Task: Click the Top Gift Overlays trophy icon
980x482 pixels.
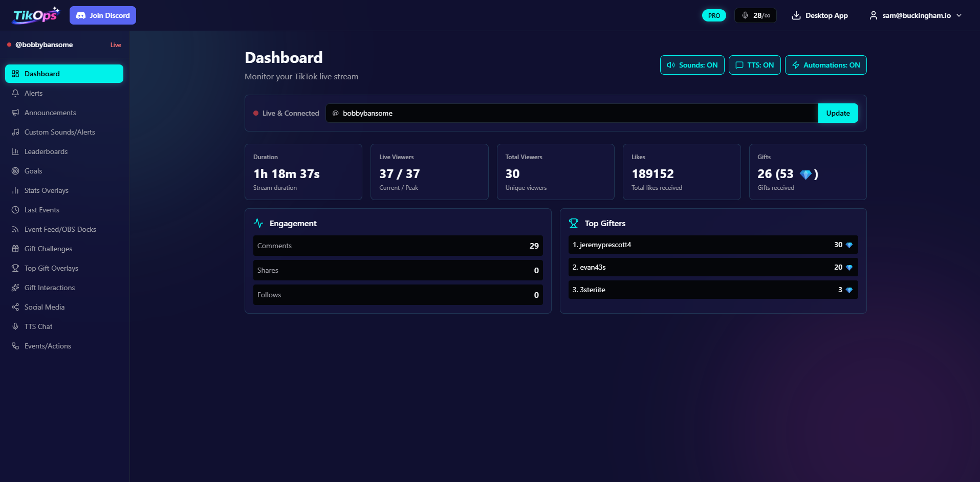Action: [15, 268]
